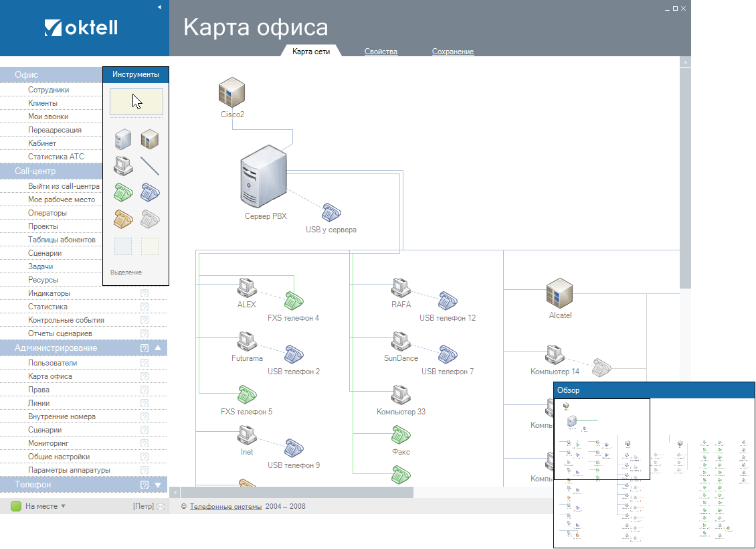This screenshot has width=756, height=549.
Task: Open the Телефонные системы link
Action: tap(225, 507)
